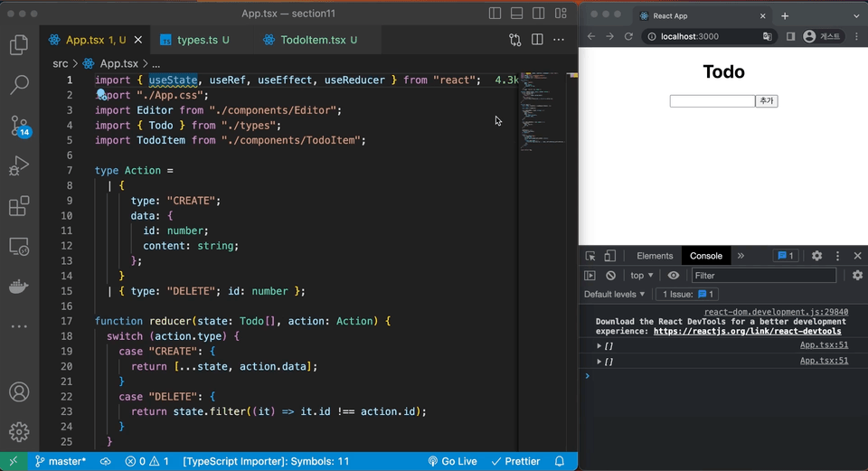Screen dimensions: 868x471
Task: Open the Search view in VS Code
Action: 19,86
